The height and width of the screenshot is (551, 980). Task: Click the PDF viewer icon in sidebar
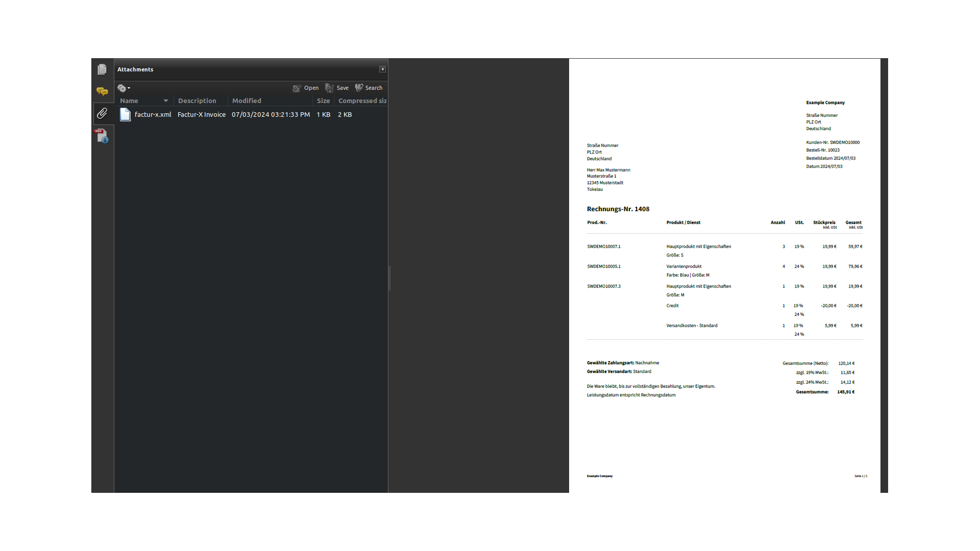click(x=102, y=136)
